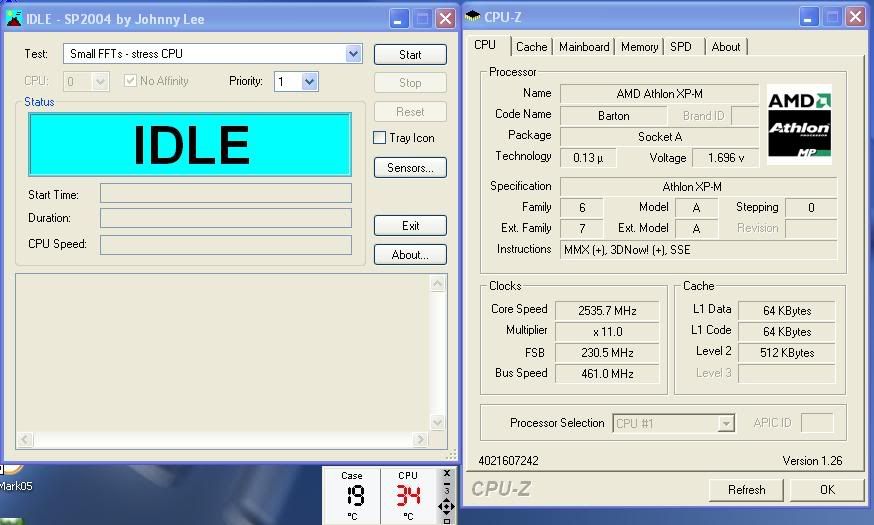Click the Instructions value MMX, 3DNow!, SSE
Viewport: 874px width, 525px height.
[698, 250]
